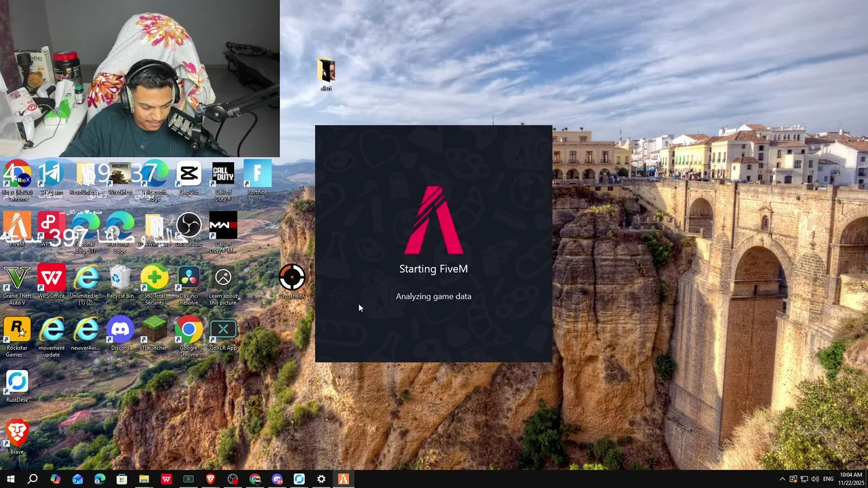The width and height of the screenshot is (868, 488).
Task: Open the Microsoft Edge desktop shortcut
Action: tap(155, 180)
